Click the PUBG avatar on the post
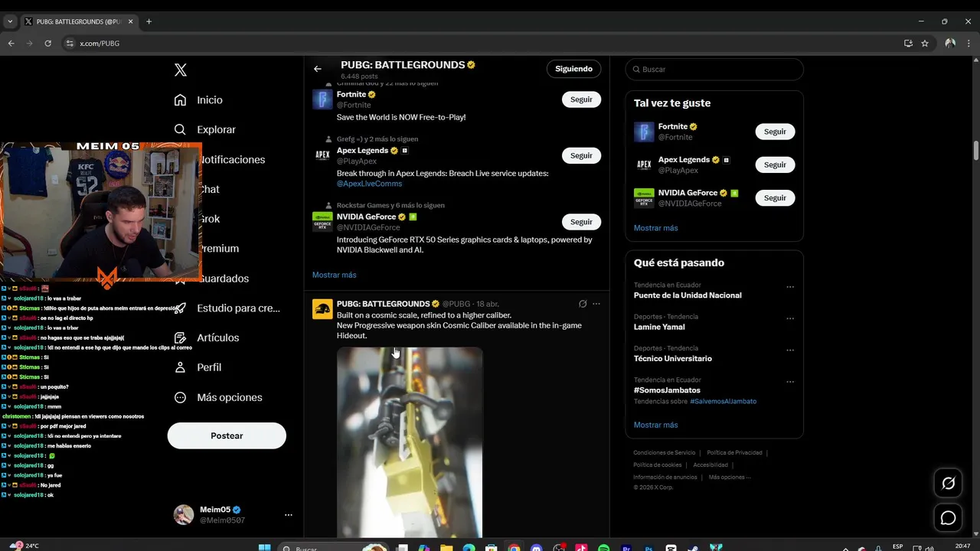The height and width of the screenshot is (551, 980). click(322, 309)
